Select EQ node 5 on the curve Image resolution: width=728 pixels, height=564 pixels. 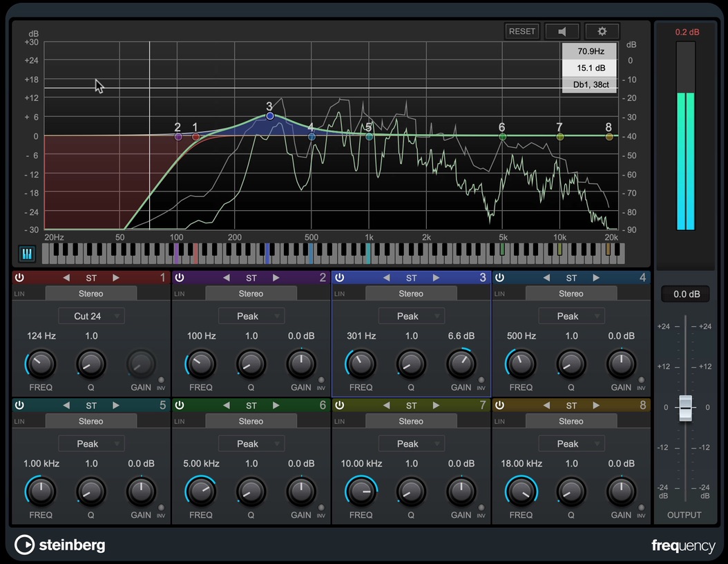click(369, 137)
